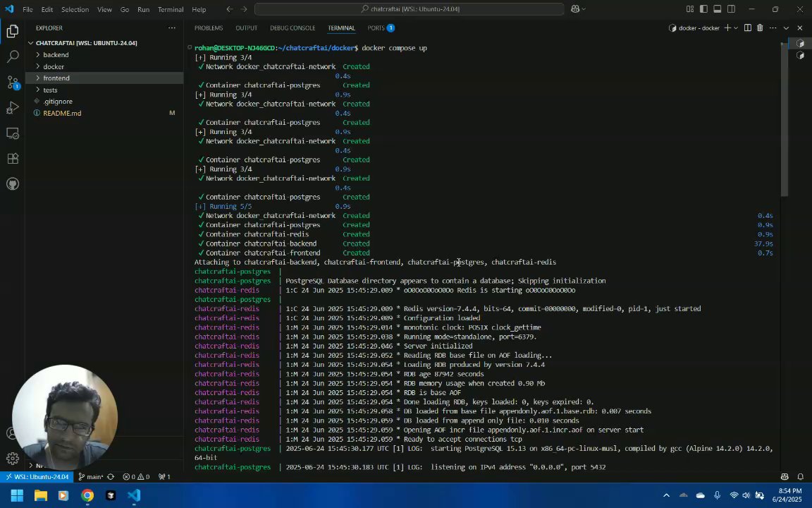Open the Search view in the activity bar

click(x=13, y=56)
